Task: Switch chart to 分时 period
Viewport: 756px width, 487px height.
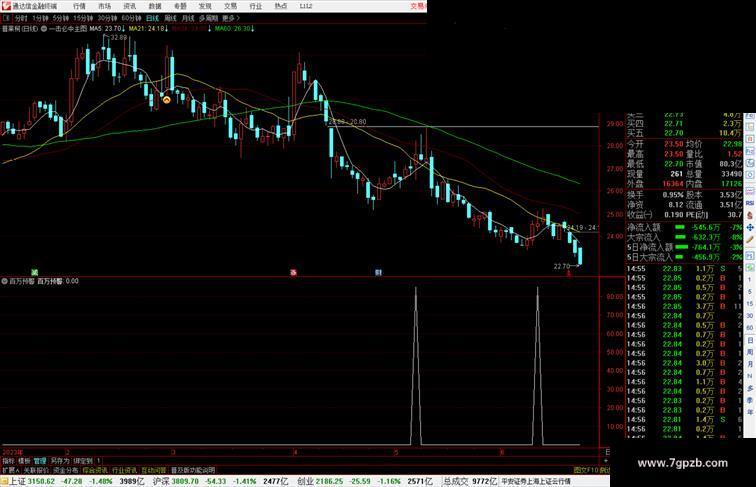Action: 21,18
